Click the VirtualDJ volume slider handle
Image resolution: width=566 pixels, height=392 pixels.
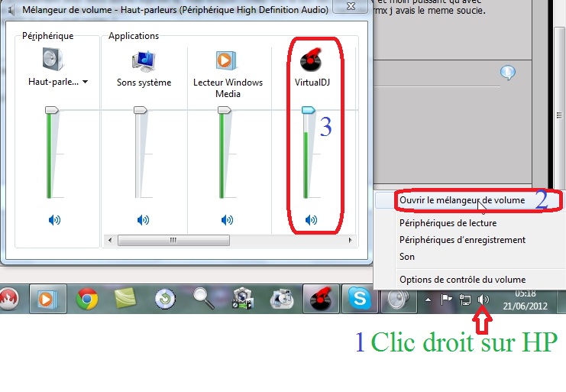click(309, 110)
